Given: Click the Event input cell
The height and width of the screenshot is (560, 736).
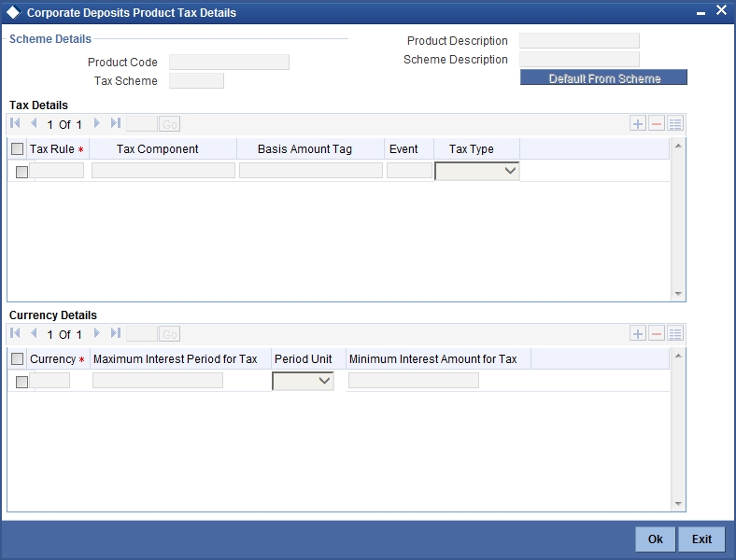Looking at the screenshot, I should pyautogui.click(x=409, y=170).
